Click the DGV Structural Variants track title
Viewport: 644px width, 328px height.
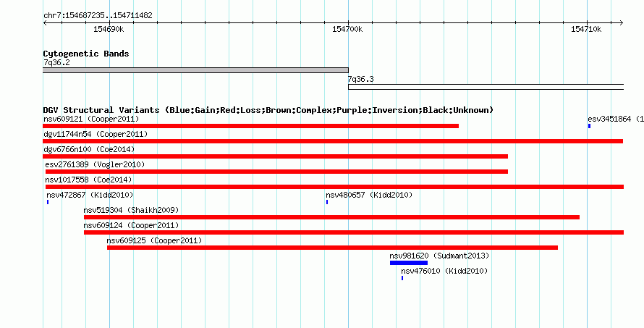tap(268, 110)
